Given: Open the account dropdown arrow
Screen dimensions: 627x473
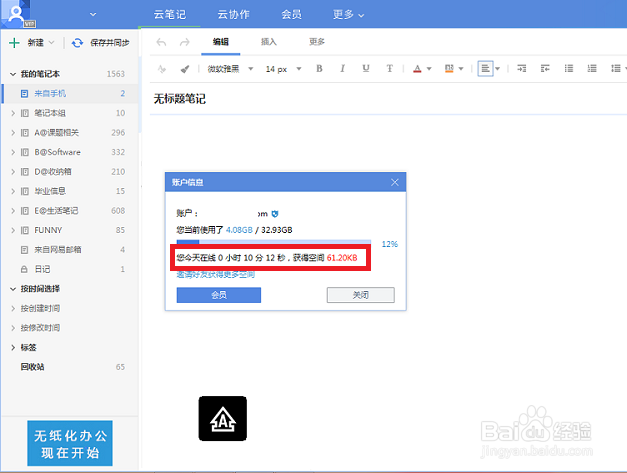Looking at the screenshot, I should [93, 14].
